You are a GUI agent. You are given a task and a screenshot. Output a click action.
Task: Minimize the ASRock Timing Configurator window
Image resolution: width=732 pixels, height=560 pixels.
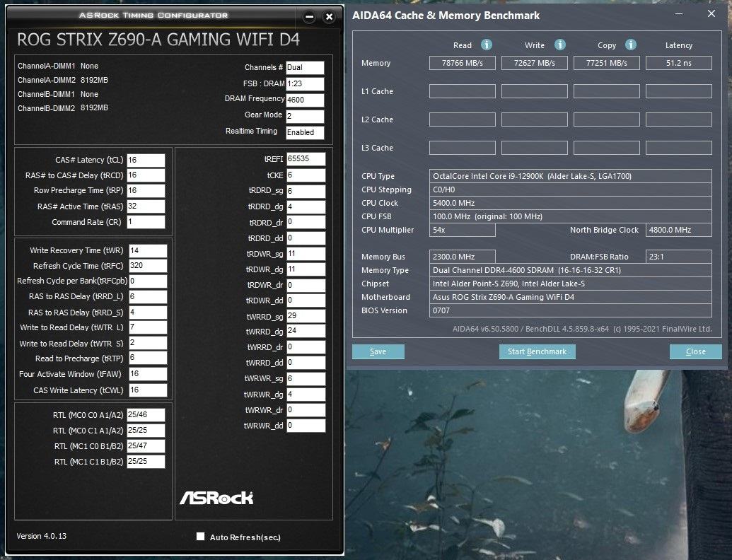(x=309, y=17)
